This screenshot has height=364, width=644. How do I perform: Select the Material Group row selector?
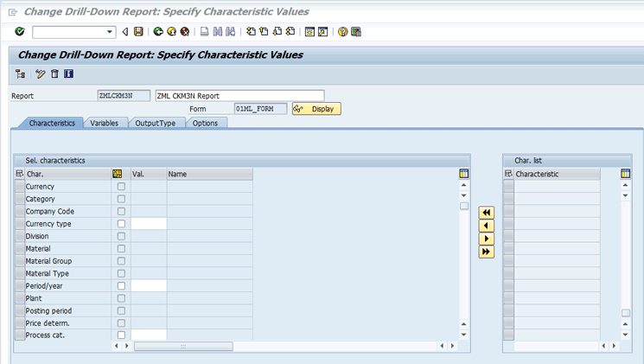coord(19,261)
